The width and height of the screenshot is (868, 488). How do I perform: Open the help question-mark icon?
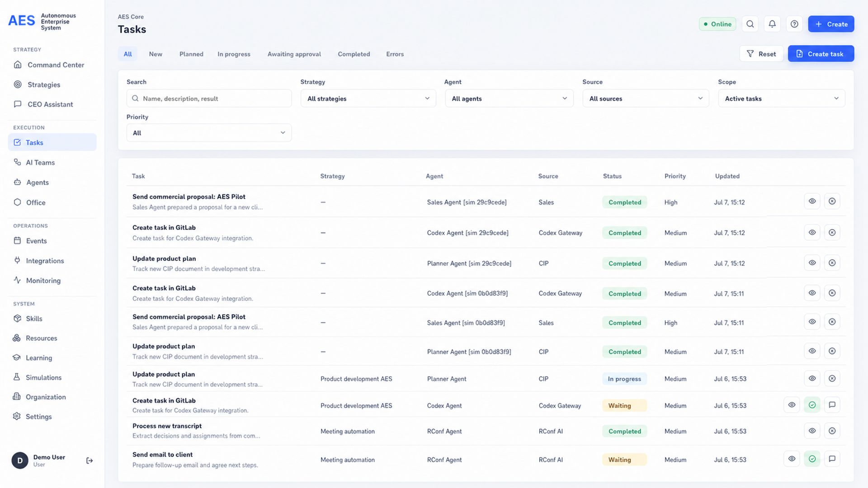tap(794, 24)
